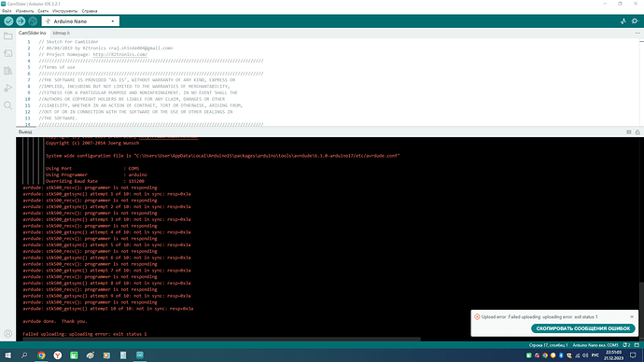Open the Library Manager sidebar icon
This screenshot has height=362, width=644.
pyautogui.click(x=7, y=71)
